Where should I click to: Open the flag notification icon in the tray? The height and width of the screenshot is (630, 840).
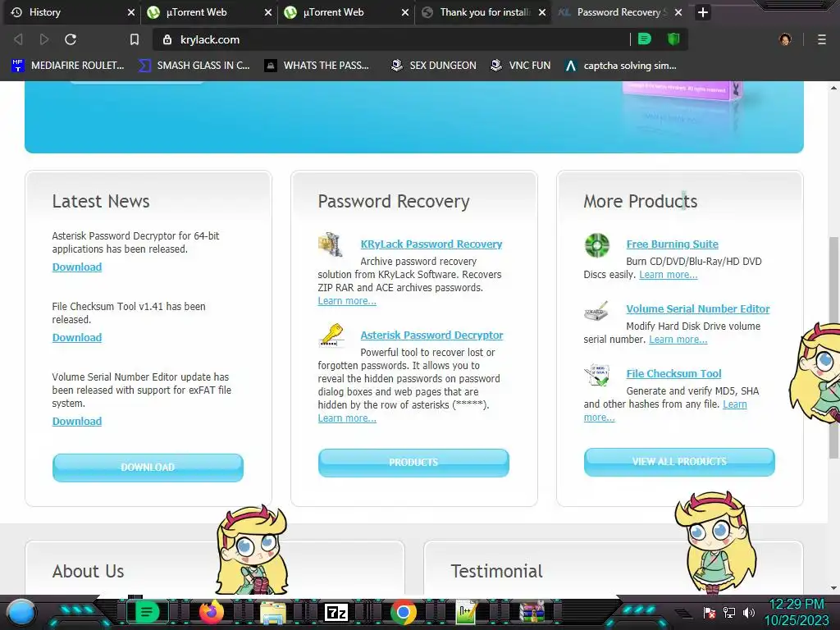(710, 612)
